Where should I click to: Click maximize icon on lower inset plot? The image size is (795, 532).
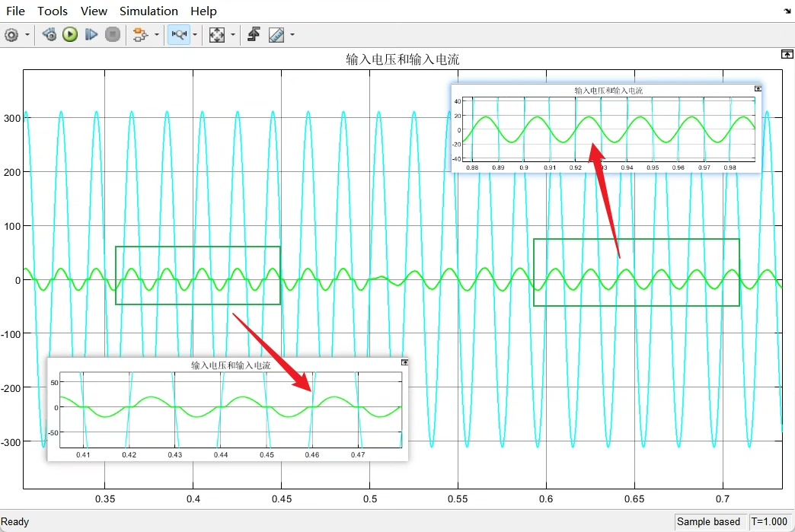pos(404,362)
